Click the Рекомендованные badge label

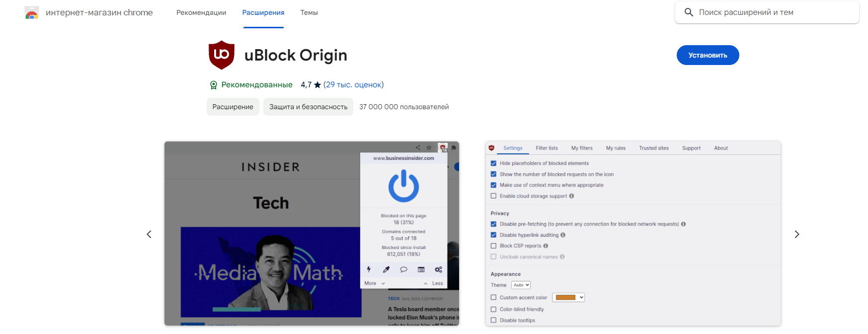[257, 85]
